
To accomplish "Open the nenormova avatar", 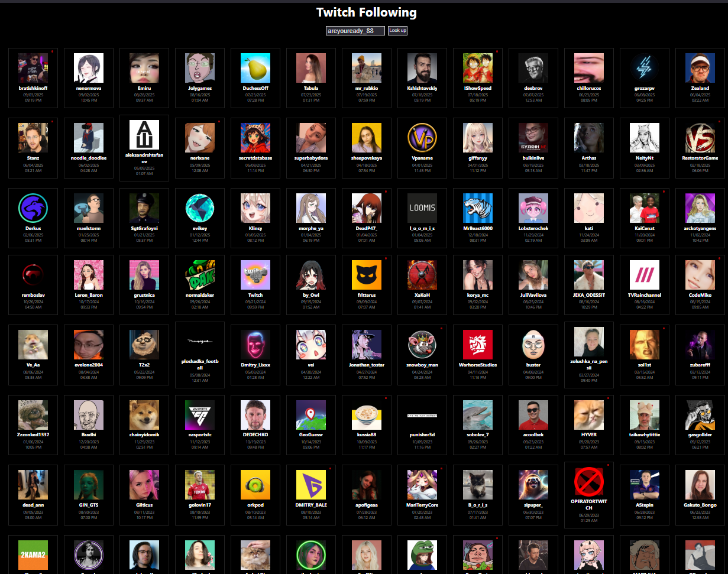I will click(x=89, y=68).
